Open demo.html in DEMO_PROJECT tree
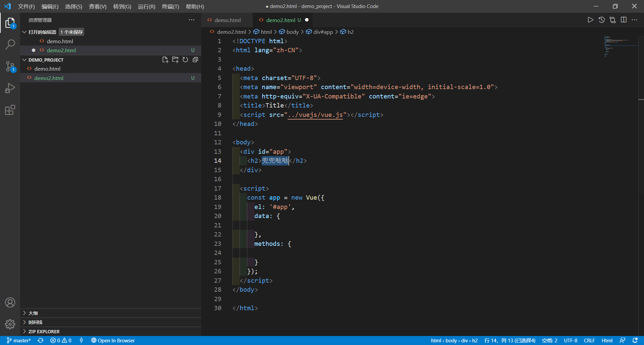The height and width of the screenshot is (345, 644). (x=111, y=69)
